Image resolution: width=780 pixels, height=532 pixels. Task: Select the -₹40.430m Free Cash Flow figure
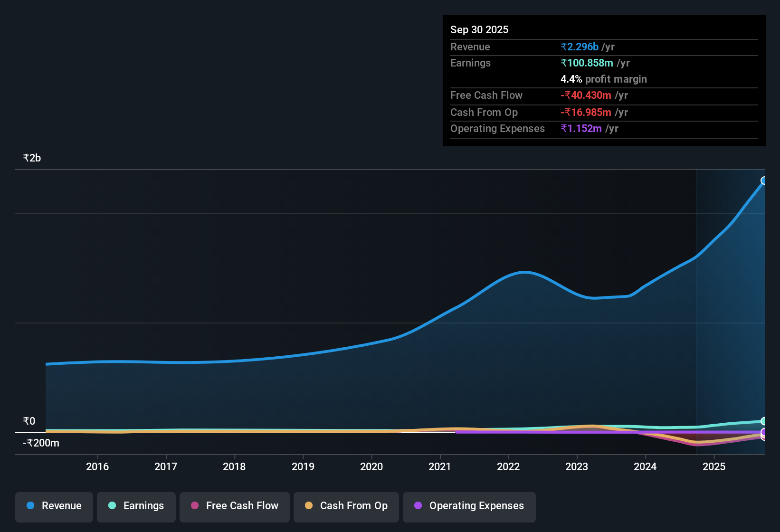point(586,95)
